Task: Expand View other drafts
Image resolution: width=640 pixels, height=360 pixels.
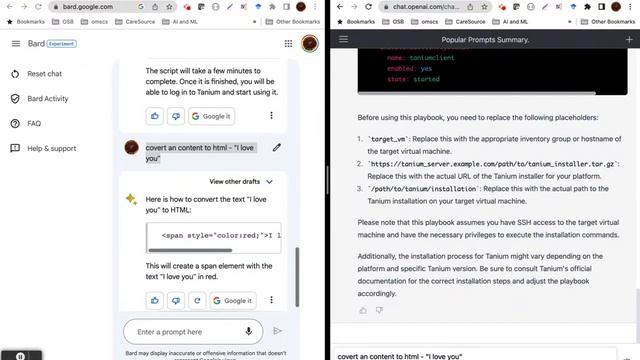Action: pyautogui.click(x=241, y=182)
